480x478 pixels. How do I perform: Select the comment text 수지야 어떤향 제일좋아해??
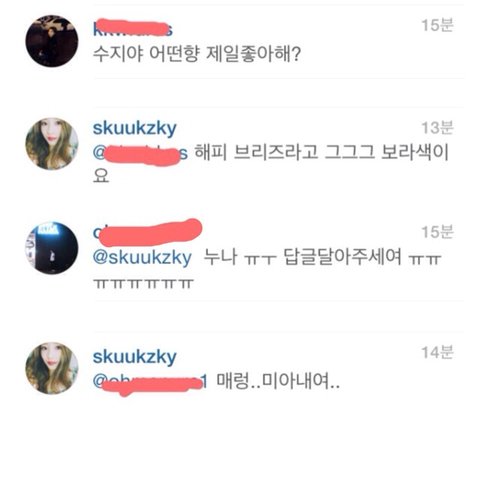[197, 53]
